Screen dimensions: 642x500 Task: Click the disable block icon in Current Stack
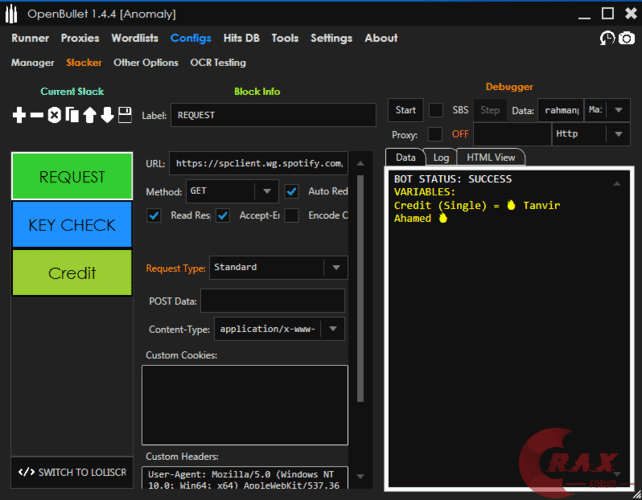[55, 115]
